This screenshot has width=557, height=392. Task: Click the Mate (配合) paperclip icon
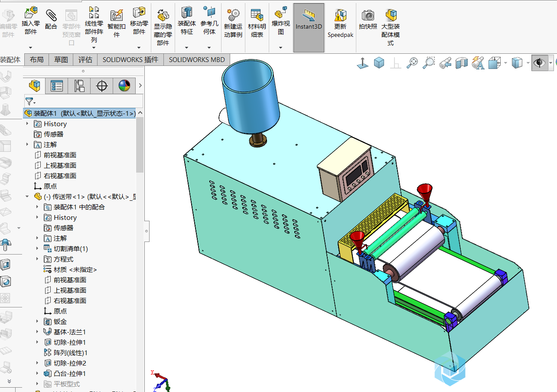[x=51, y=15]
